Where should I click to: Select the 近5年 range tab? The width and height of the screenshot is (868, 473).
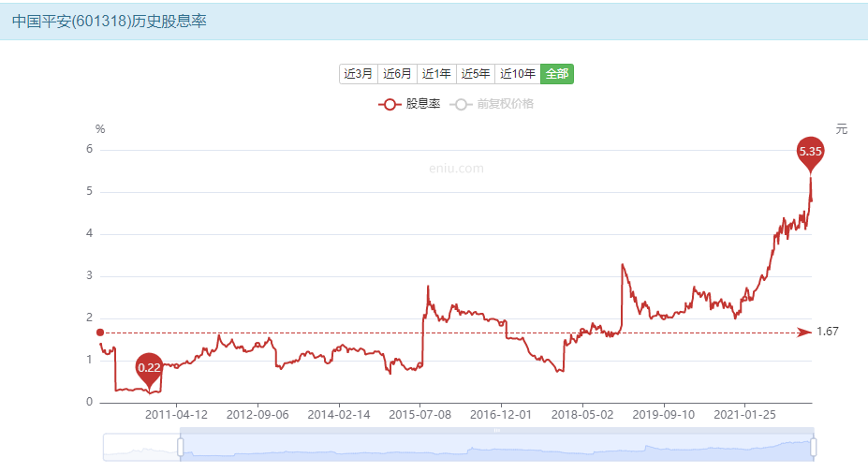(476, 74)
